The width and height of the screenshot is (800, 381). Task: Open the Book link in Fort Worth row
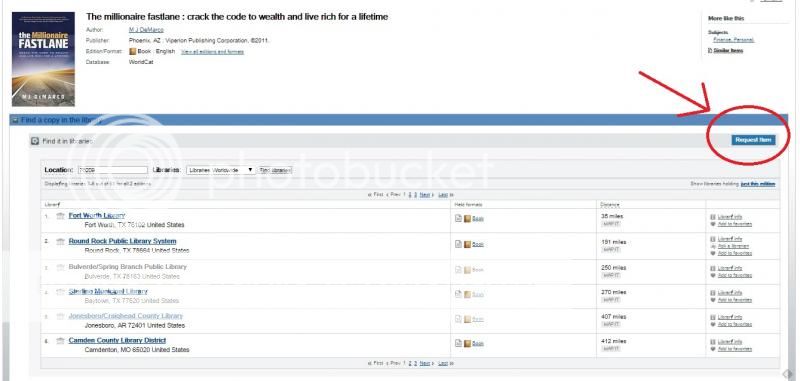pos(478,219)
